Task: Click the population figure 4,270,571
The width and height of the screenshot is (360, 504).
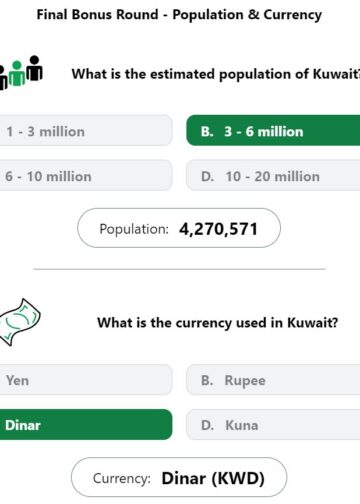Action: 218,229
